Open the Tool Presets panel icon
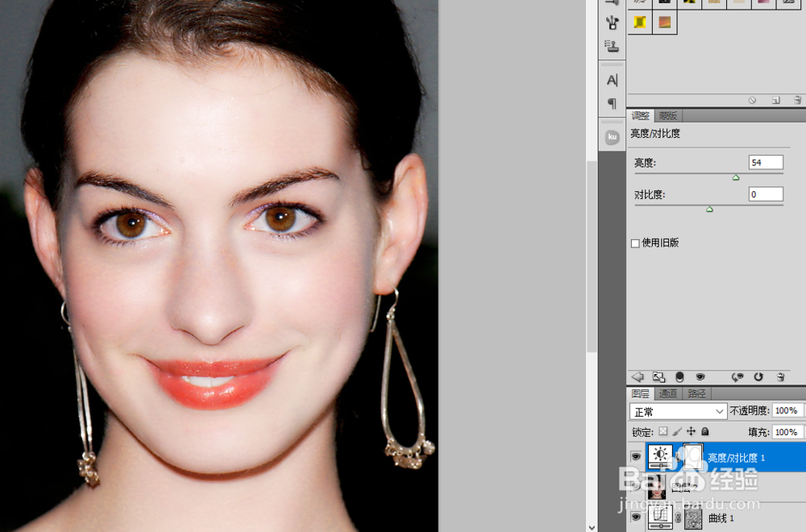Image resolution: width=806 pixels, height=532 pixels. pyautogui.click(x=612, y=23)
